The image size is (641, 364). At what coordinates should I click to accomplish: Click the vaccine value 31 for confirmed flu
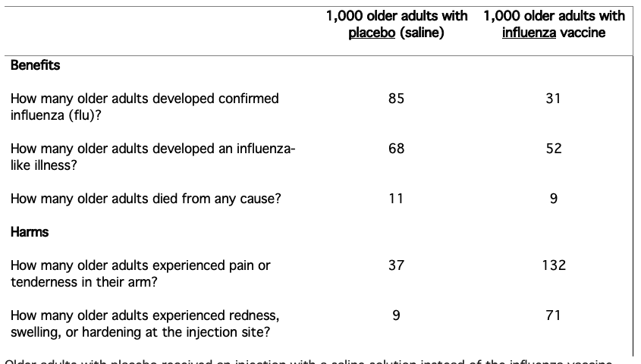coord(553,99)
